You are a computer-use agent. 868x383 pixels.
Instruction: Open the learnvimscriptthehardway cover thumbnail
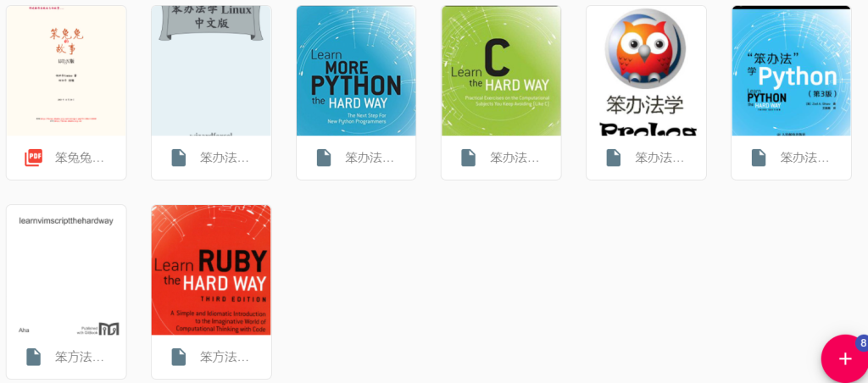66,270
